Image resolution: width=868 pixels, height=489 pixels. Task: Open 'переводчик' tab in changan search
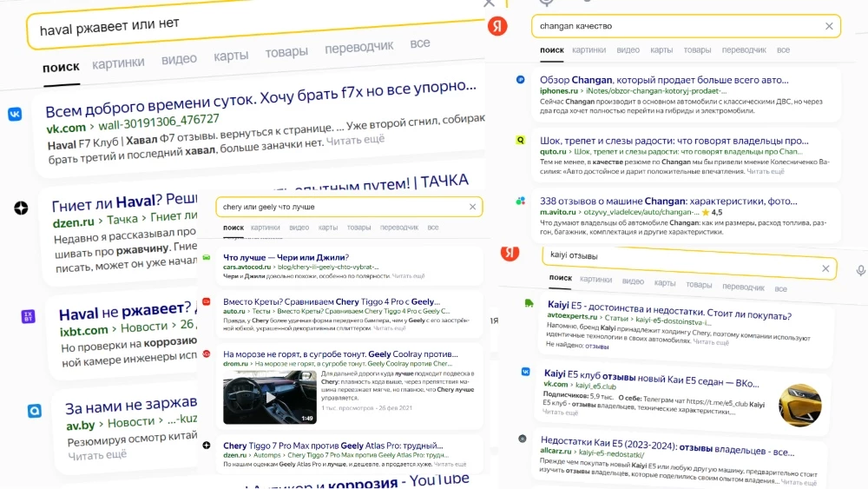[744, 50]
